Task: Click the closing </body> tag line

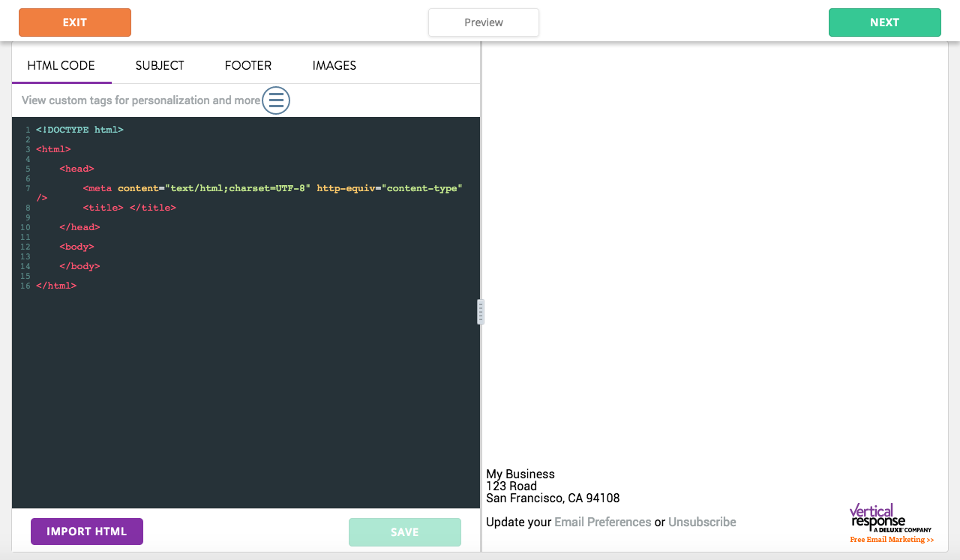Action: click(79, 266)
